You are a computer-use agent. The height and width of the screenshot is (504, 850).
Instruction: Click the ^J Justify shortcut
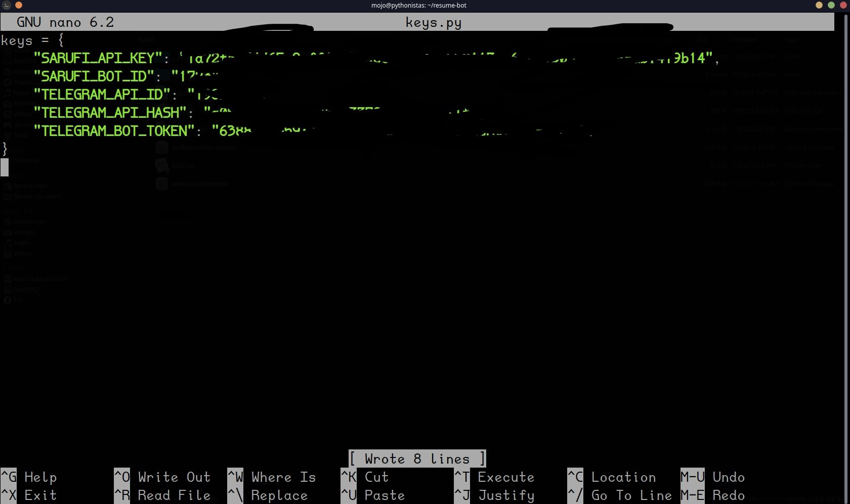coord(494,495)
